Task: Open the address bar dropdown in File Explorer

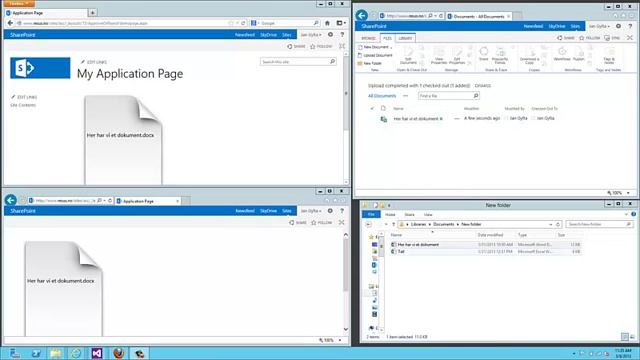Action: click(x=551, y=224)
